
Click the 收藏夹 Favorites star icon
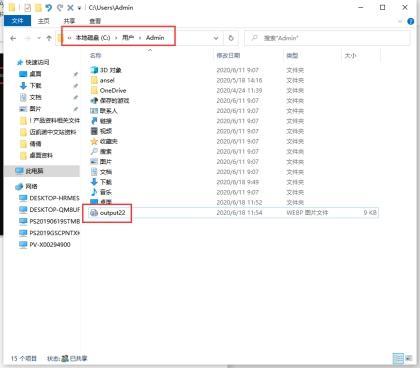point(94,141)
